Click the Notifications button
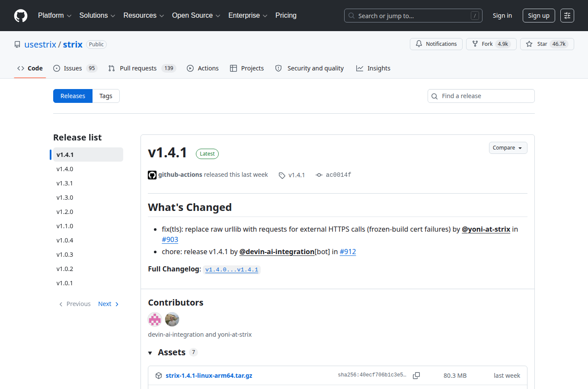The height and width of the screenshot is (389, 588). pos(436,44)
